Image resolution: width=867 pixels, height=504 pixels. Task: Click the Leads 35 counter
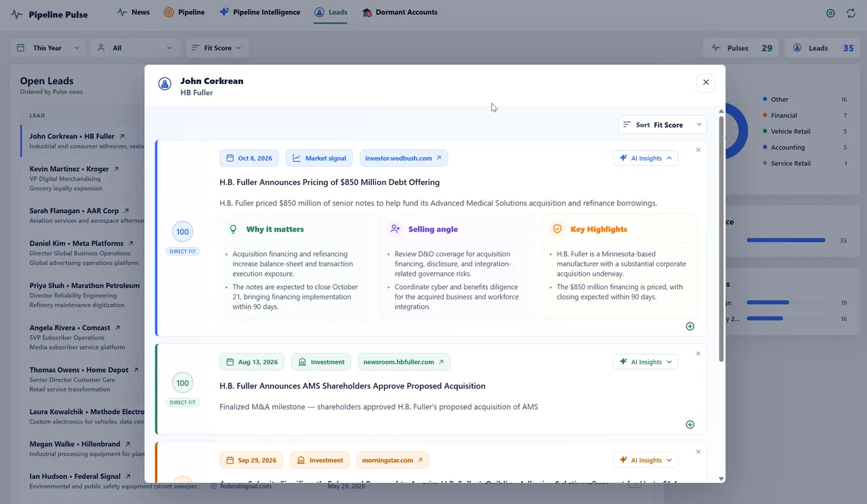click(x=823, y=48)
